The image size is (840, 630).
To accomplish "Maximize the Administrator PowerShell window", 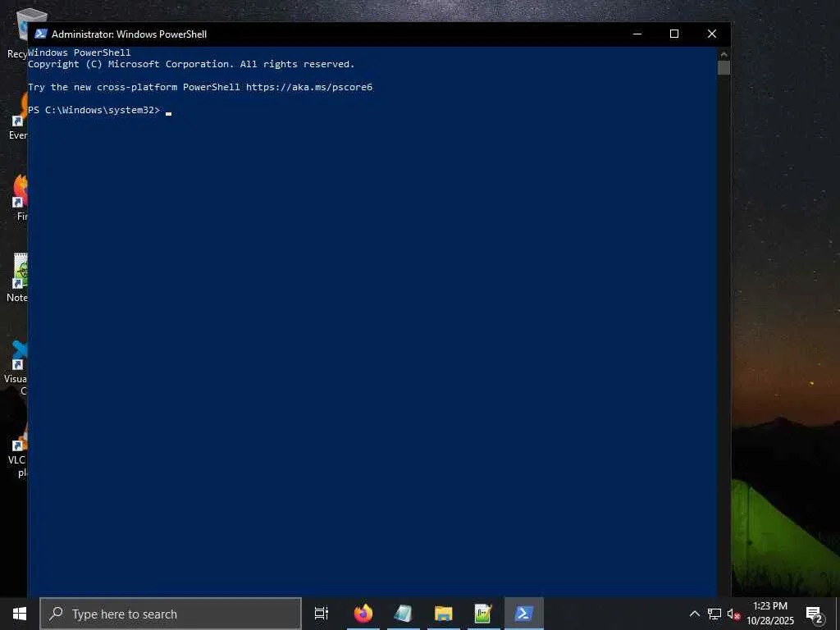I will [x=674, y=34].
